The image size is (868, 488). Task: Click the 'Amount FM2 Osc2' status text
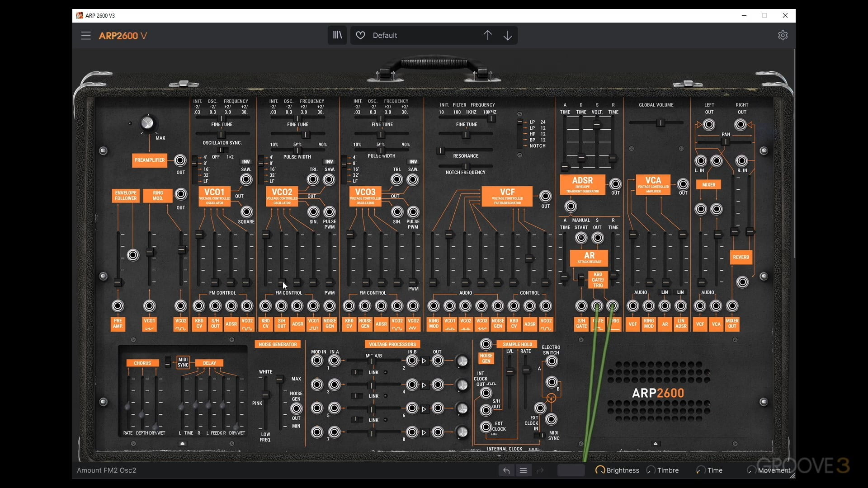[106, 470]
